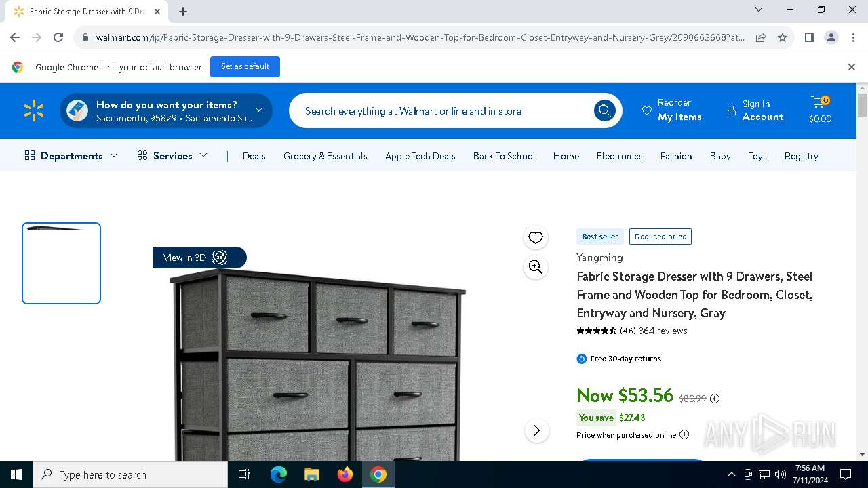Screen dimensions: 868x488
Task: Open Task View on taskbar
Action: click(x=244, y=474)
